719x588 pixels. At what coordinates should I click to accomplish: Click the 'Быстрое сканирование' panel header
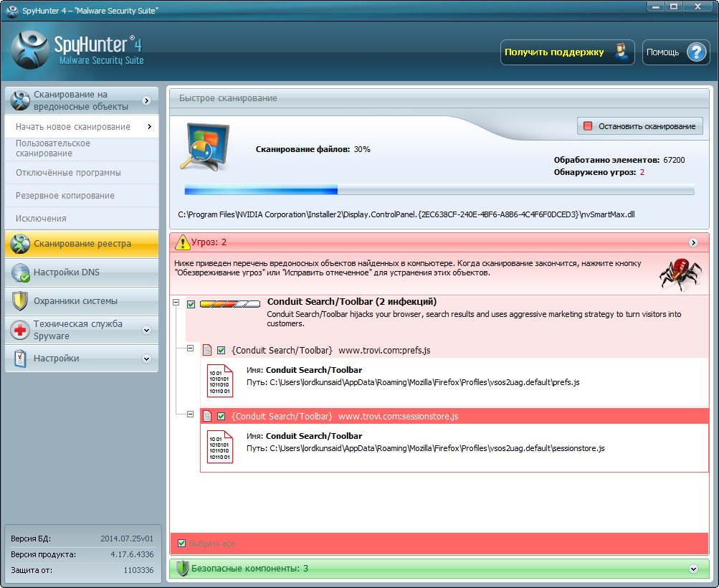pyautogui.click(x=439, y=98)
